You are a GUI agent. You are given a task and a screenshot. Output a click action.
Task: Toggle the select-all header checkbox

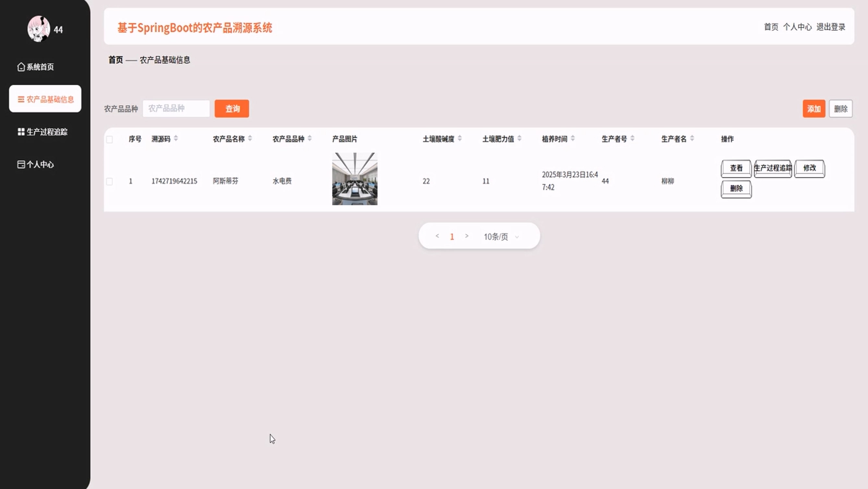(109, 140)
